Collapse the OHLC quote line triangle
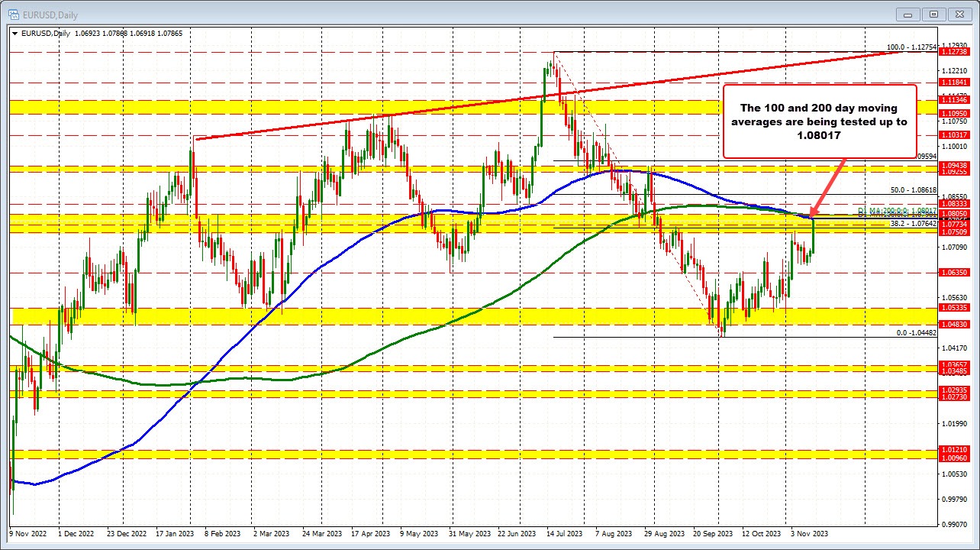980x550 pixels. tap(14, 33)
